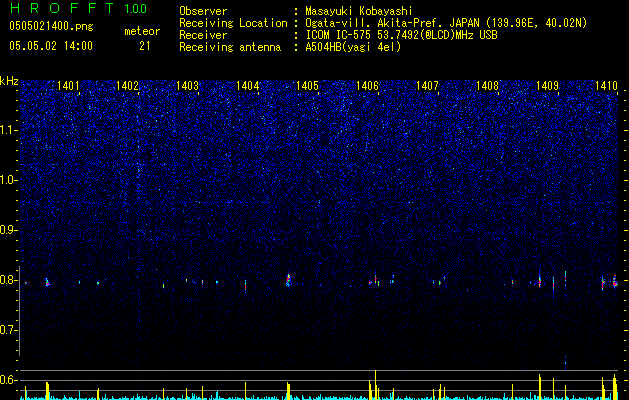Click the version number 1.00
629x400 pixels.
coord(136,8)
